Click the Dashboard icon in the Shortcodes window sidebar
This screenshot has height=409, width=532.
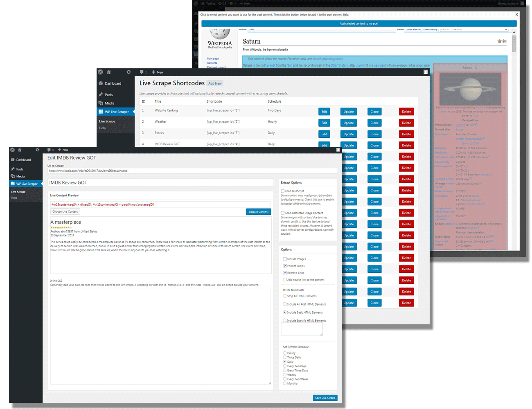101,83
